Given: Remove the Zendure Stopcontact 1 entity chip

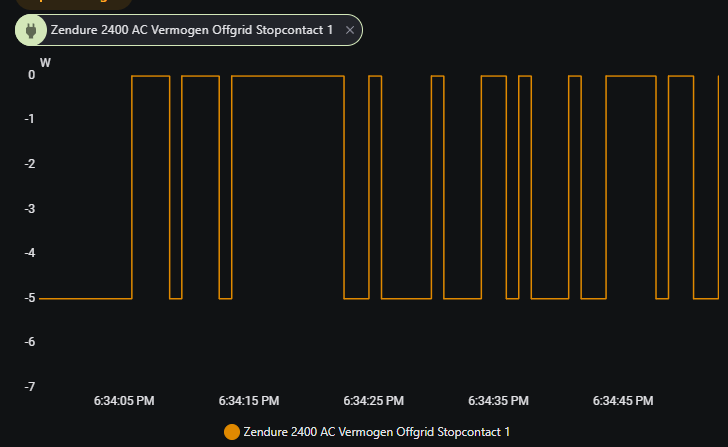Looking at the screenshot, I should pyautogui.click(x=350, y=30).
